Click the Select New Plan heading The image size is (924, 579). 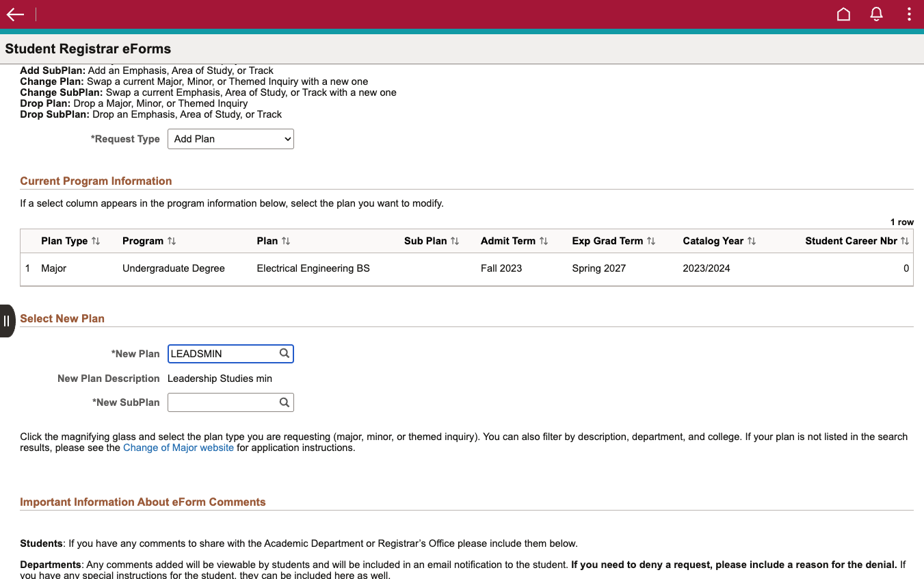click(x=62, y=318)
